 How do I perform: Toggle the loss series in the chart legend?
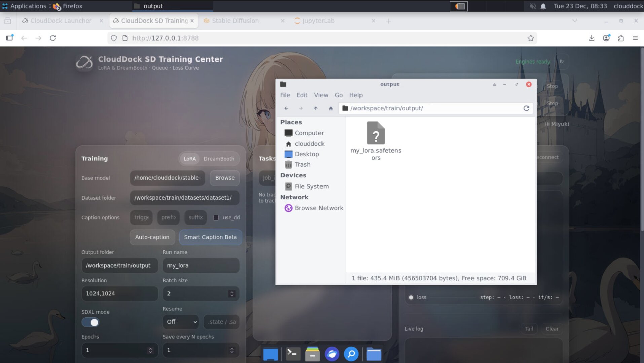pos(418,297)
